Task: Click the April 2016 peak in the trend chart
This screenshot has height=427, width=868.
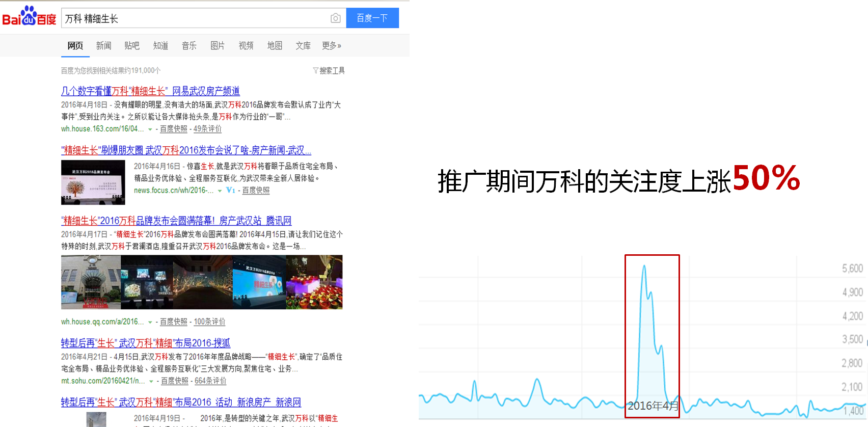Action: coord(644,266)
